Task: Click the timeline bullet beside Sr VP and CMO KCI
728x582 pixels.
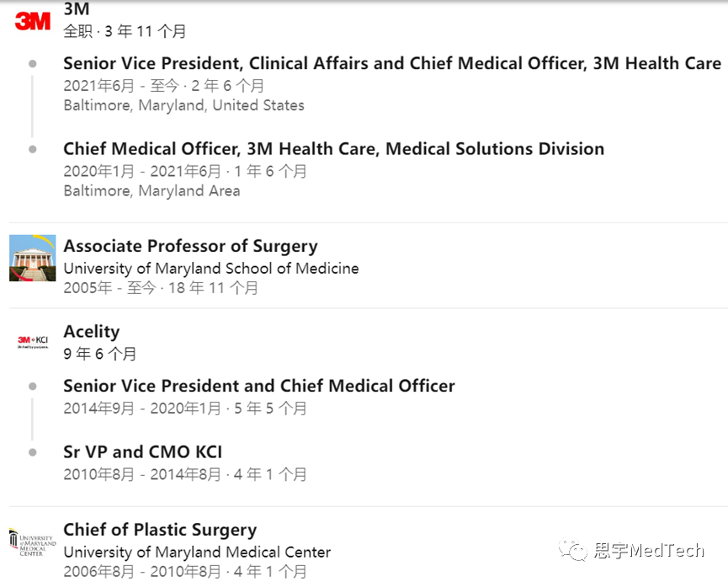Action: (33, 452)
